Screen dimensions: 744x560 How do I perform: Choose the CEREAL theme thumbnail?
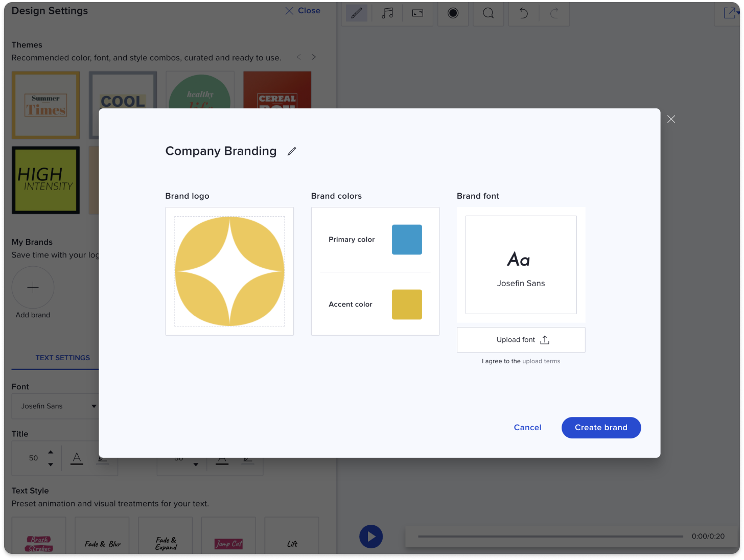(277, 90)
